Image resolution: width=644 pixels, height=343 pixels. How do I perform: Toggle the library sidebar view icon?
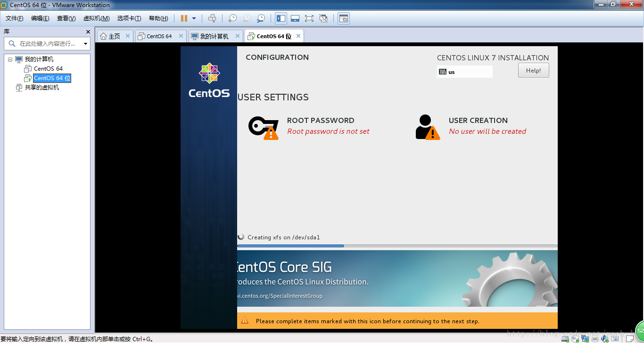(281, 18)
